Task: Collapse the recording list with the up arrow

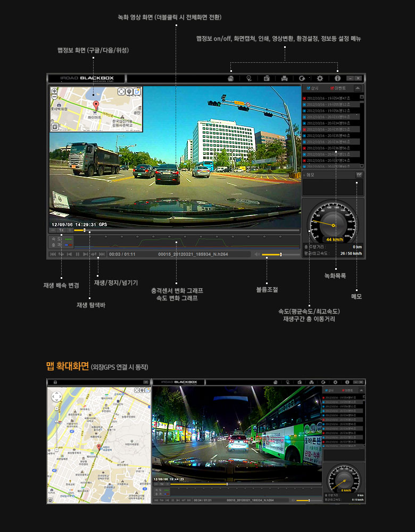Action: tap(358, 88)
